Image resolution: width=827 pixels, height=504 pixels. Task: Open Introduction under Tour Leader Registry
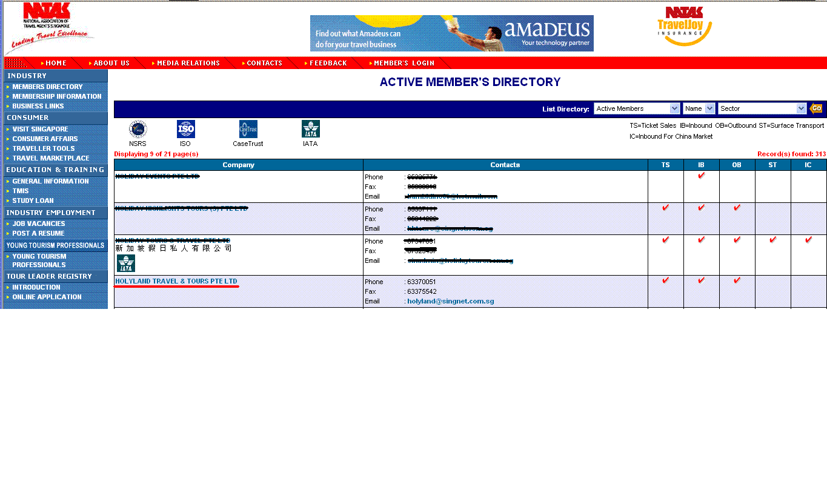pos(36,287)
